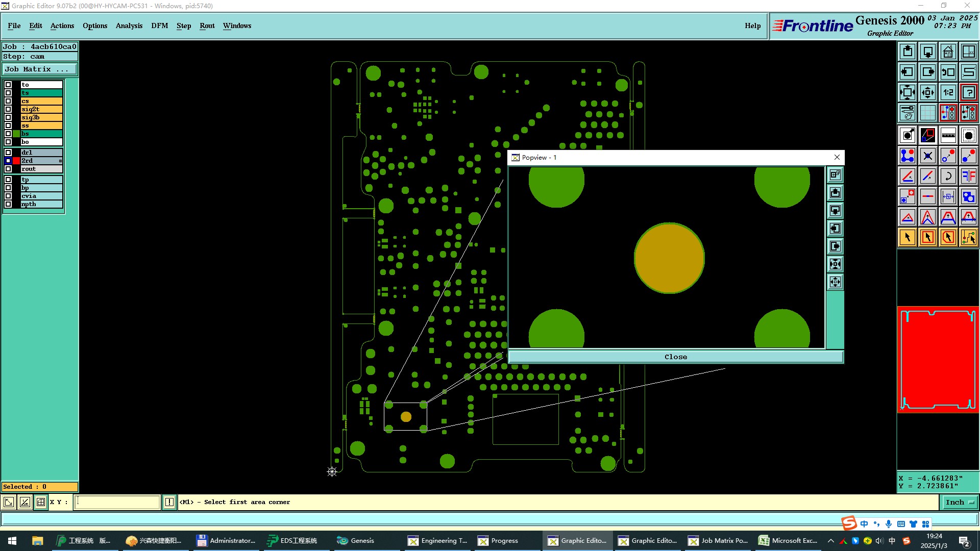Toggle the checkbox for layer rout
The height and width of the screenshot is (551, 980).
click(x=8, y=169)
